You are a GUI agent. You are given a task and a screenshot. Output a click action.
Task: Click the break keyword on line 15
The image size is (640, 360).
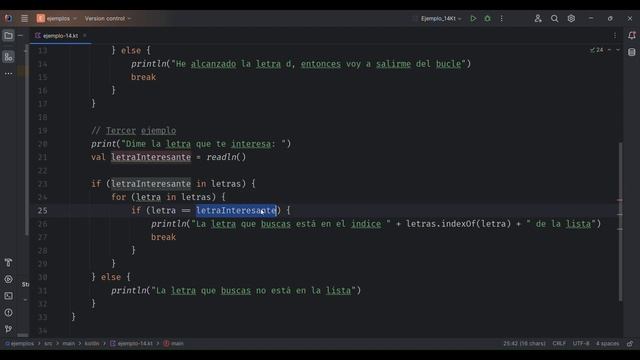point(143,77)
